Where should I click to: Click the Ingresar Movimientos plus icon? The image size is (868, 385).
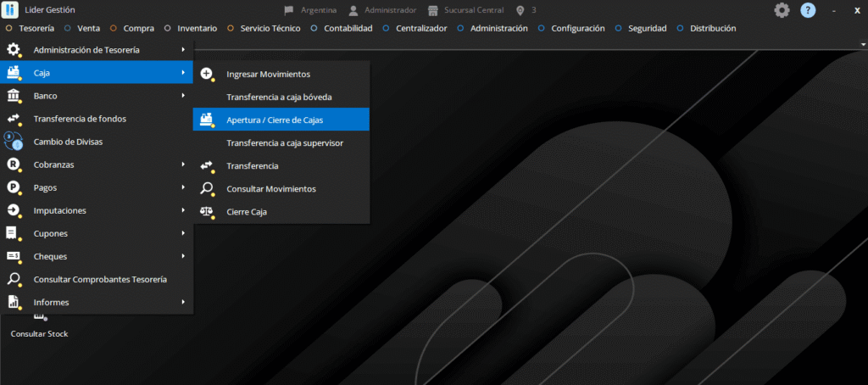206,74
